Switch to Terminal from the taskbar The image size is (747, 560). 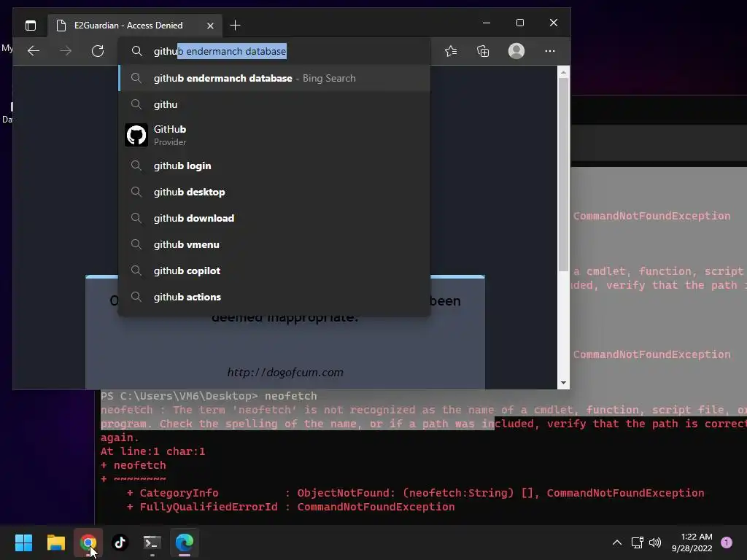point(152,542)
